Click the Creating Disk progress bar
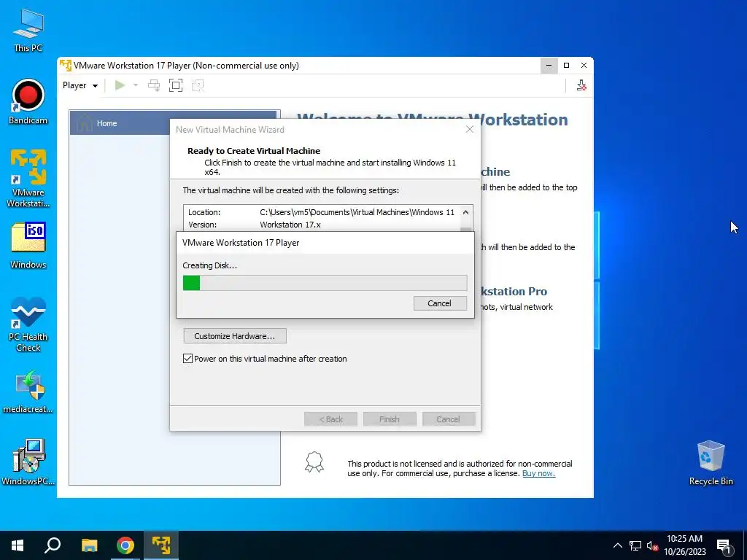 [x=325, y=283]
